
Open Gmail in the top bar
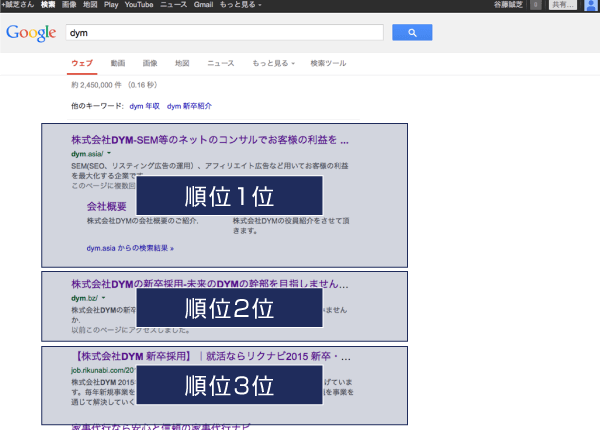point(203,5)
